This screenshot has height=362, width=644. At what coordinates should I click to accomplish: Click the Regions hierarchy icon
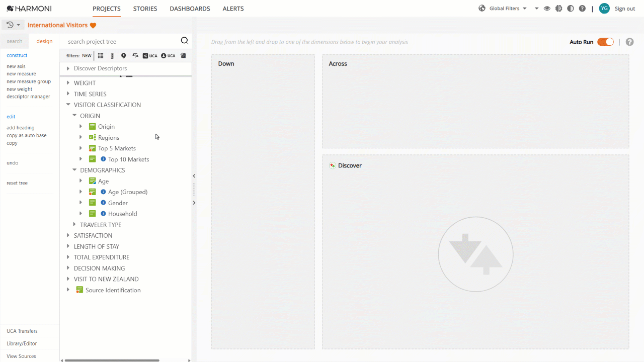(92, 137)
